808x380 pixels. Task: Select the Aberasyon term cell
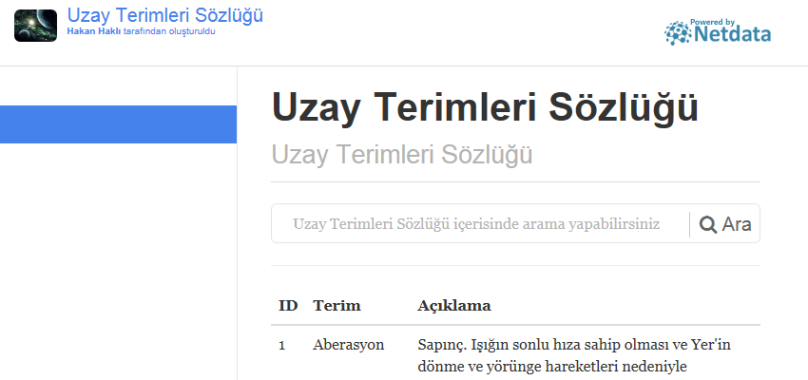[x=348, y=345]
